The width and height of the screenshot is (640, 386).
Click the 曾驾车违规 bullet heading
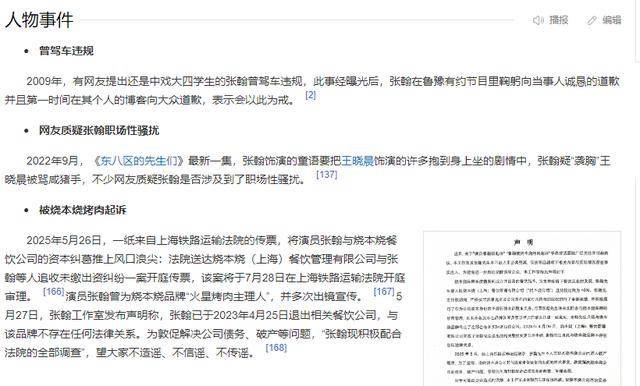coord(66,51)
